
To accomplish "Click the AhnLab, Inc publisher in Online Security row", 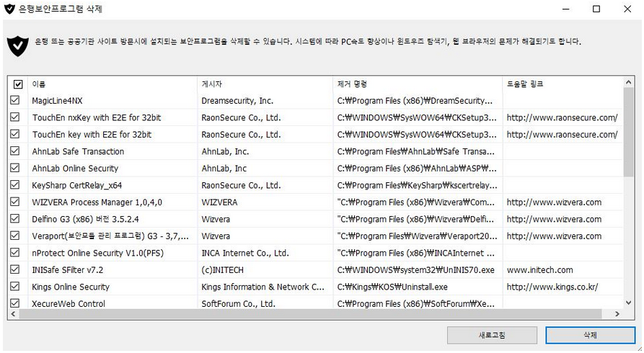I will 224,169.
